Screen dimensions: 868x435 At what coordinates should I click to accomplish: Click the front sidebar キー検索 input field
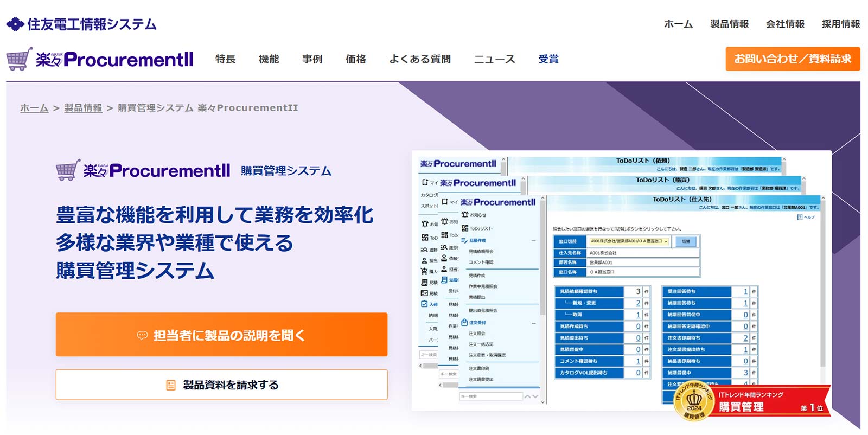pyautogui.click(x=491, y=396)
